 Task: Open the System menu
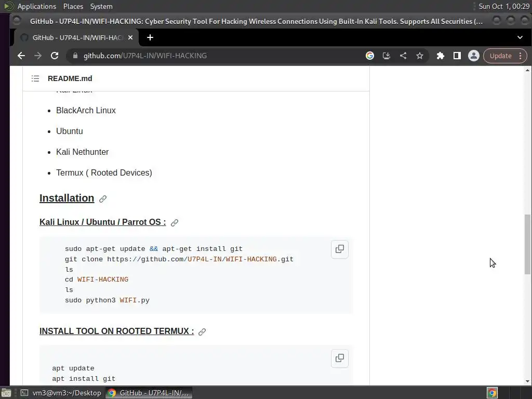(x=101, y=6)
